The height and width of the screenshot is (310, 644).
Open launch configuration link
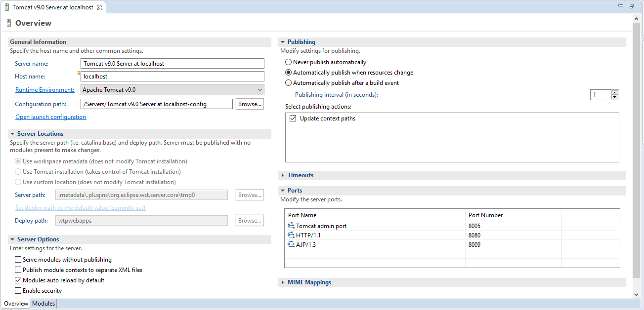(x=50, y=117)
